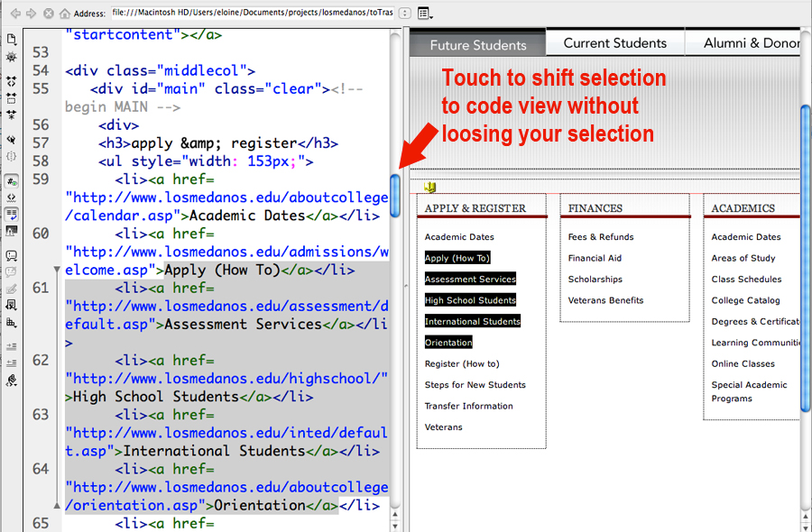Select the Future Students tab
This screenshot has height=532, width=812.
click(x=477, y=44)
